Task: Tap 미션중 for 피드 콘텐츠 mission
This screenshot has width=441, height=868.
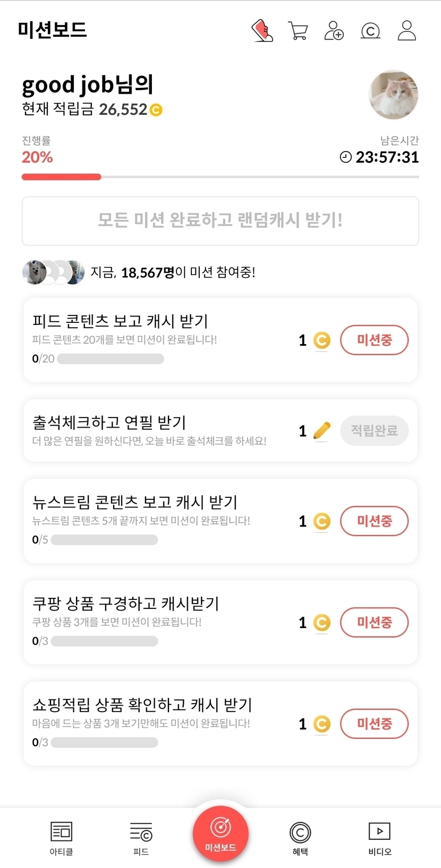Action: tap(374, 340)
